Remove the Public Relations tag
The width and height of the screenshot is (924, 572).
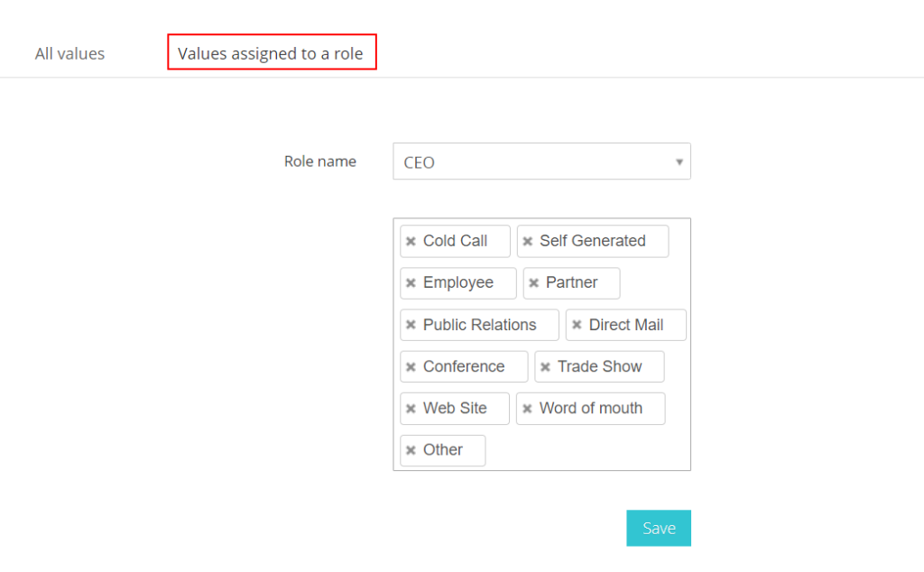pyautogui.click(x=411, y=325)
